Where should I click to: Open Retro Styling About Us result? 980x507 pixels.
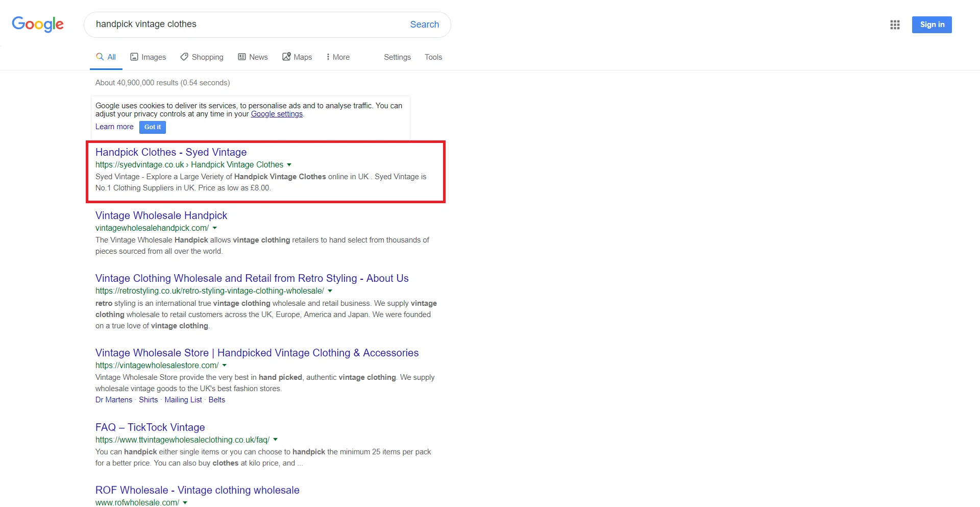(x=252, y=278)
